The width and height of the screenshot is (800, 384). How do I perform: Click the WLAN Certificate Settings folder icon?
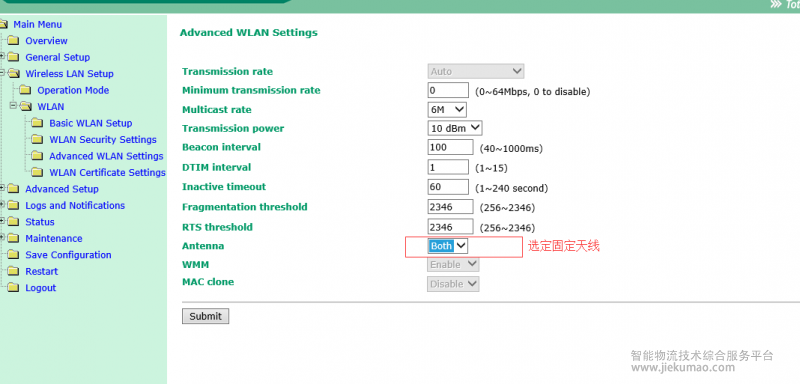pyautogui.click(x=37, y=172)
